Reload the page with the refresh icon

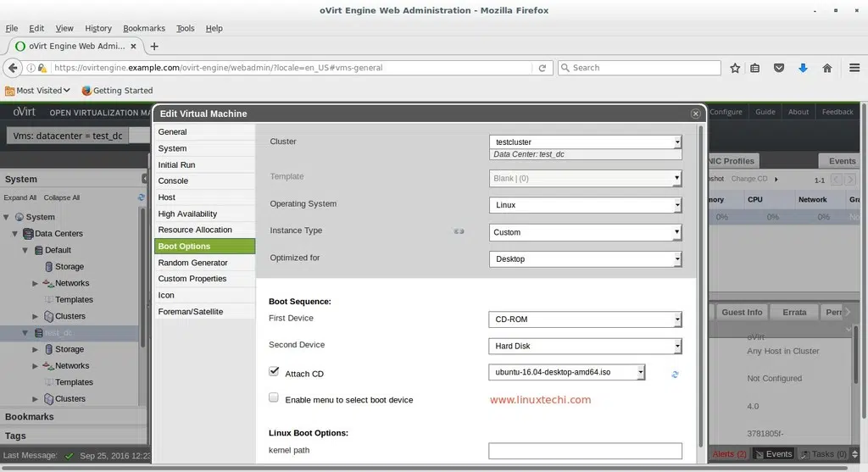[x=542, y=68]
